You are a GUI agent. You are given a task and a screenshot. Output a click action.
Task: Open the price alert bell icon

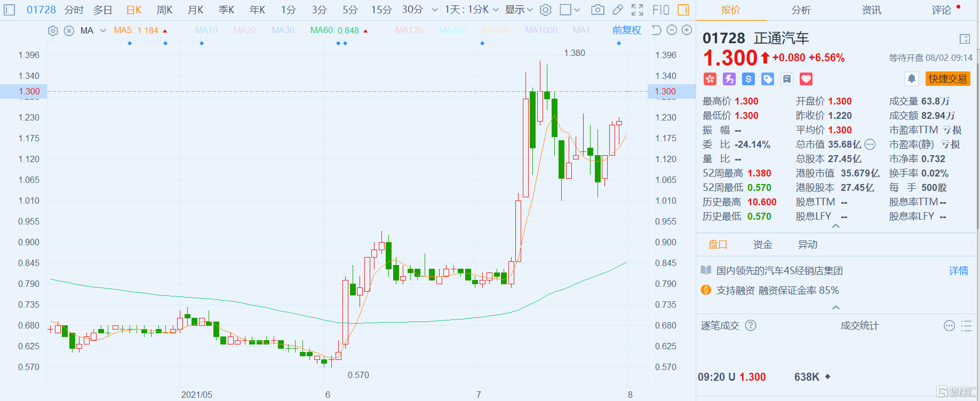tap(912, 79)
